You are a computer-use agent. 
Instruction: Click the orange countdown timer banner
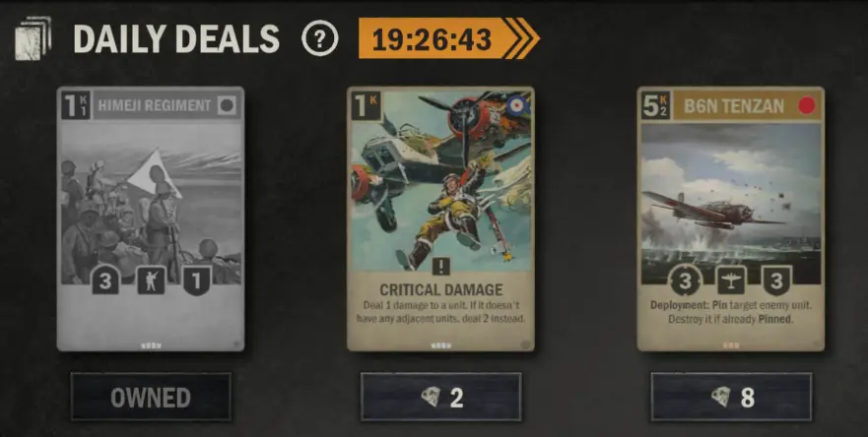tap(448, 38)
